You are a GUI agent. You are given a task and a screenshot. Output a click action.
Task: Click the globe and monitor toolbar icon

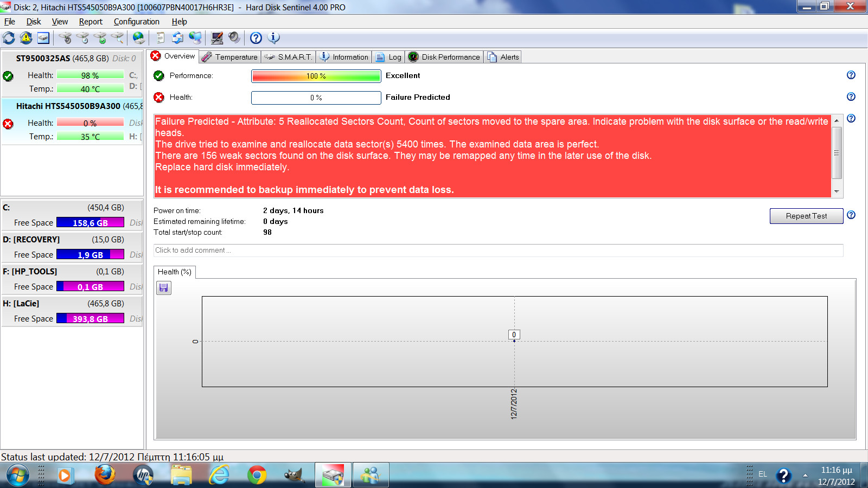(x=195, y=38)
